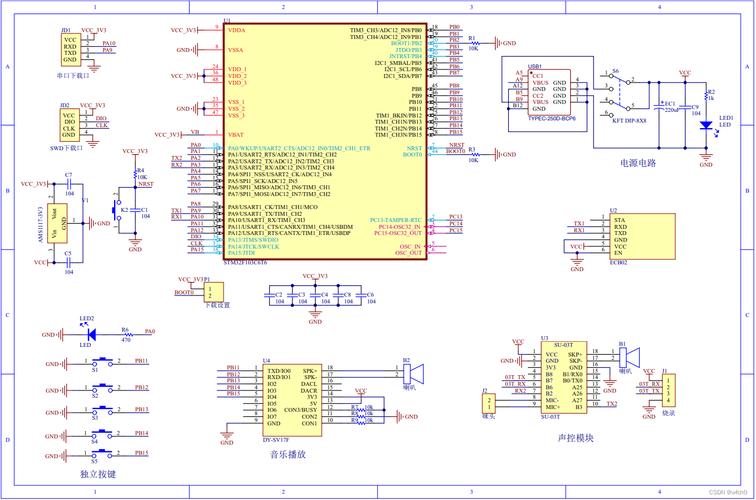Screen dimensions: 756x500
Task: Click push button switch S1
Action: click(96, 362)
